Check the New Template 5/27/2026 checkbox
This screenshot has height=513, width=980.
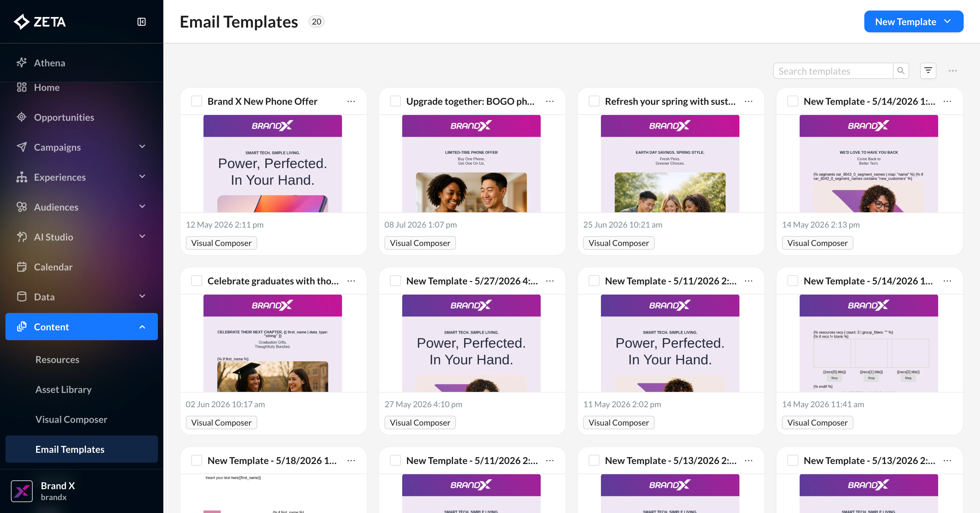pyautogui.click(x=395, y=281)
